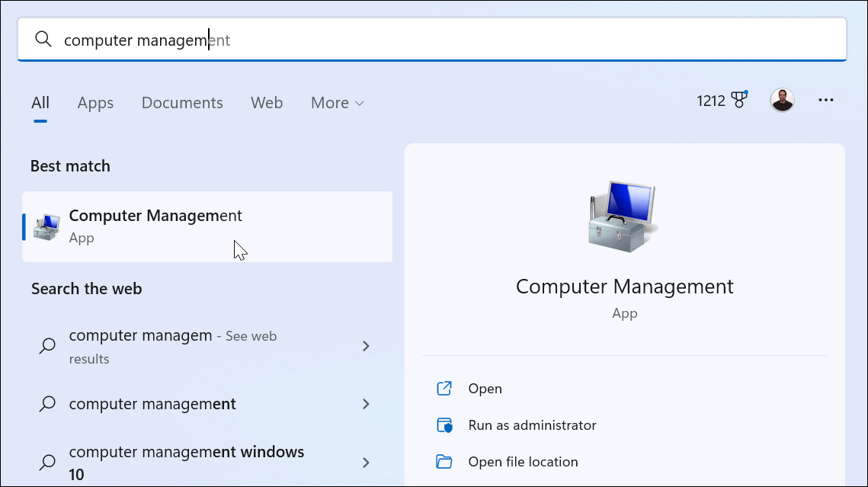This screenshot has height=487, width=868.
Task: Switch to the Documents tab
Action: [182, 102]
